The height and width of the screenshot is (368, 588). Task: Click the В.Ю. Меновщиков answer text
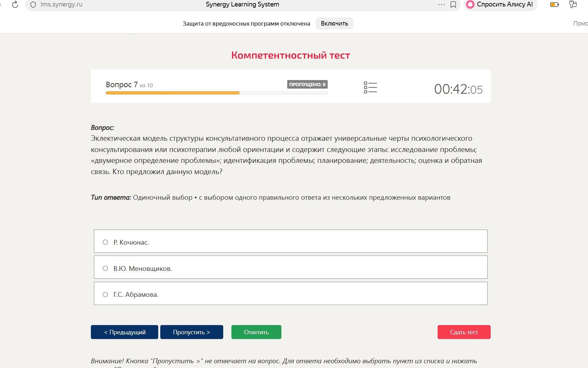143,269
